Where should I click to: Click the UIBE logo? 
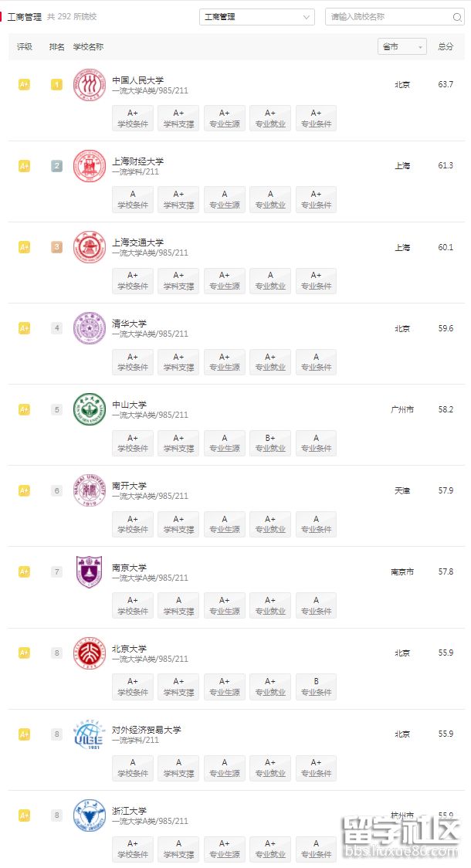tap(89, 734)
